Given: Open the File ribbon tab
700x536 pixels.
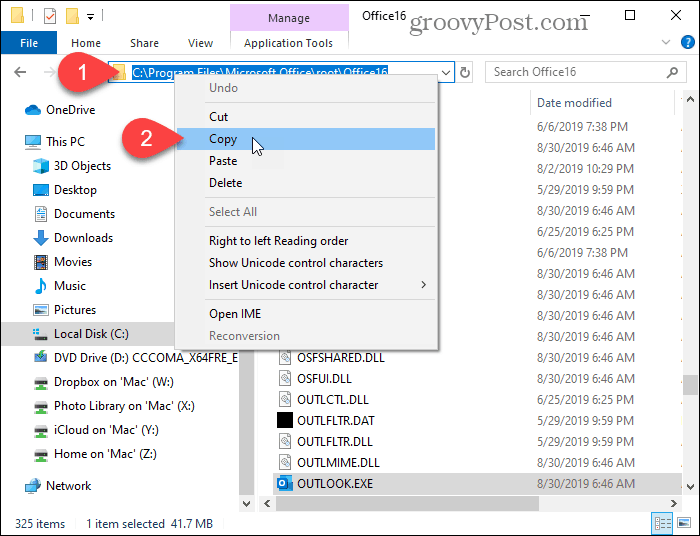Looking at the screenshot, I should (x=29, y=43).
